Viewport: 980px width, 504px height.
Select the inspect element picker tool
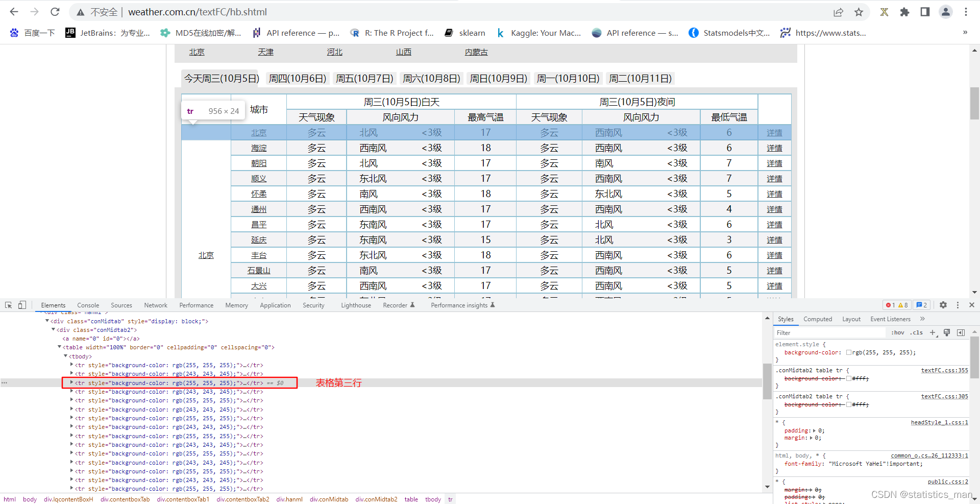click(8, 305)
